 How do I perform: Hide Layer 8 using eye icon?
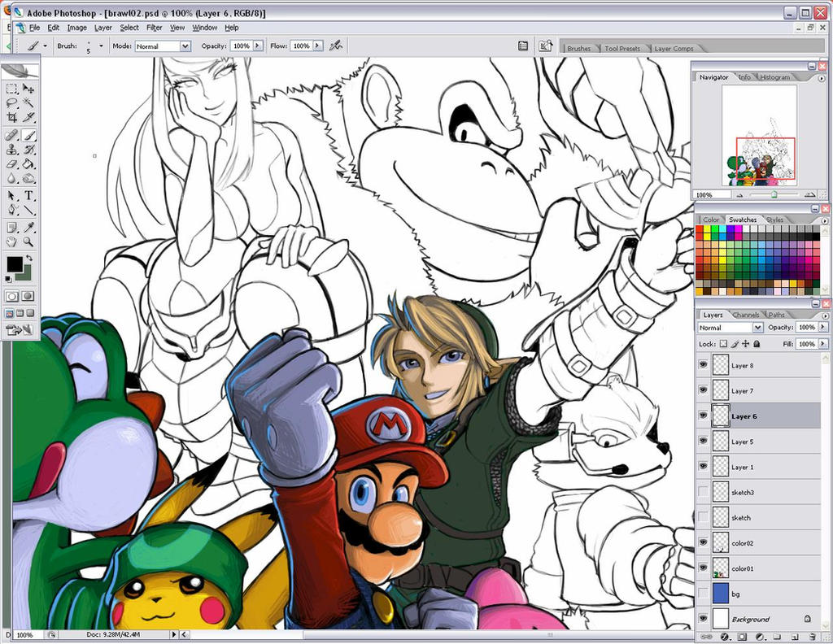tap(704, 365)
